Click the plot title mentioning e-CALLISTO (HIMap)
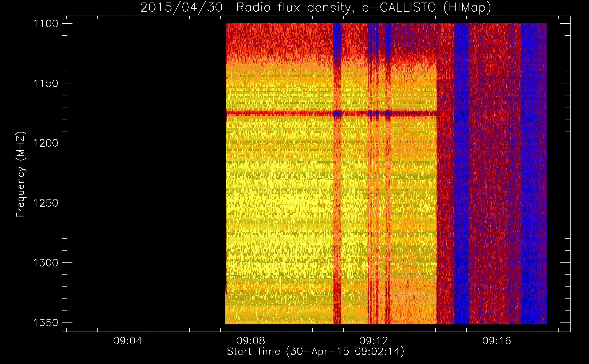Screen dimensions: 589x364 coord(316,7)
